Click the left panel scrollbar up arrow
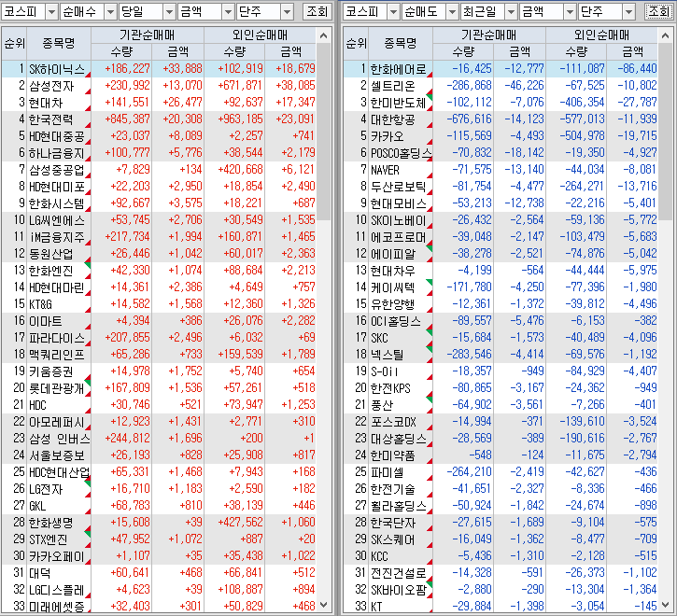The image size is (677, 616). [323, 35]
